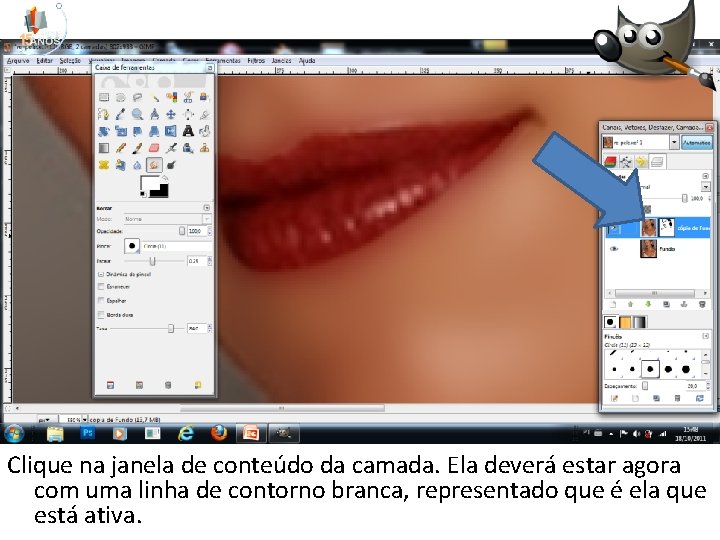Open Internet Explorer from taskbar
Image resolution: width=720 pixels, height=540 pixels.
186,433
